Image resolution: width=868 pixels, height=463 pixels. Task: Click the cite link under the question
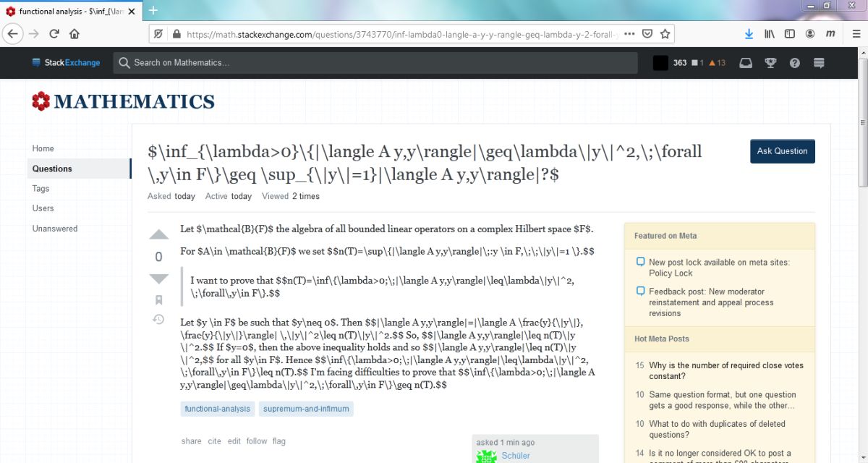(x=215, y=441)
